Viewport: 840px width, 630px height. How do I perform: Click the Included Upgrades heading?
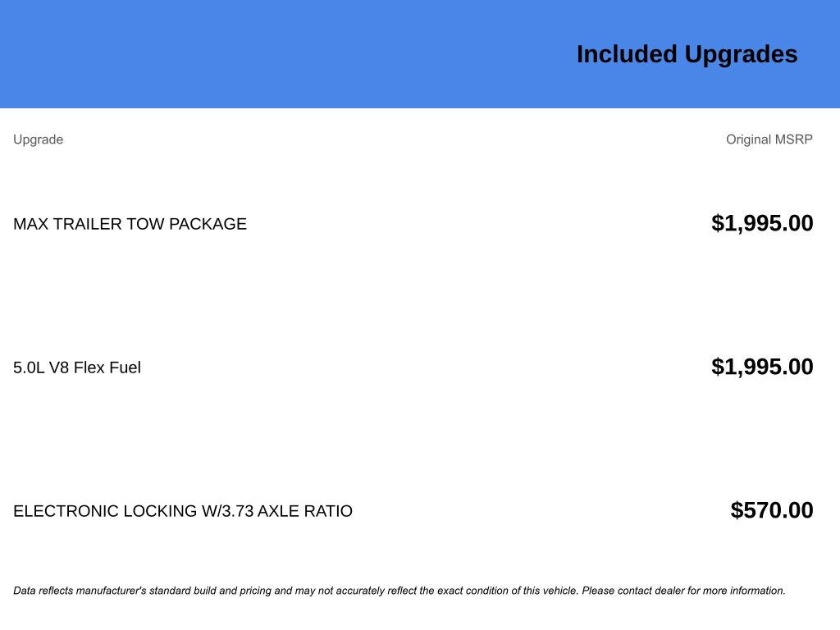tap(687, 55)
